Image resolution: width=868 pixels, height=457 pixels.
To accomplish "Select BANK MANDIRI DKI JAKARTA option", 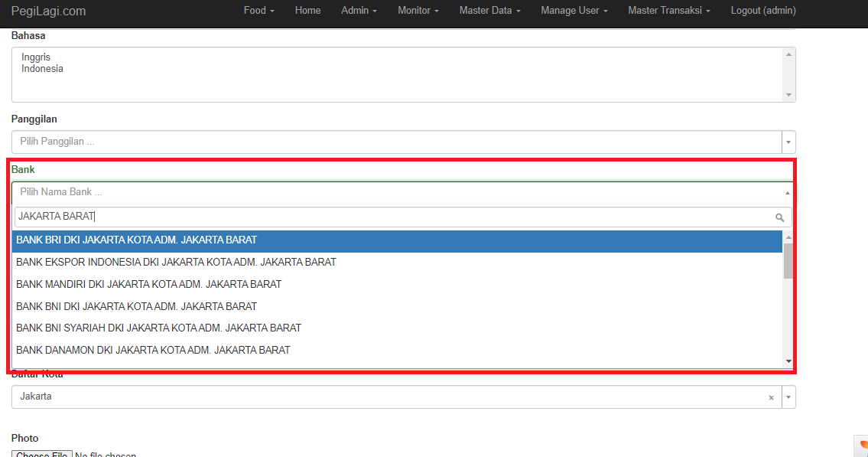I will coord(149,284).
